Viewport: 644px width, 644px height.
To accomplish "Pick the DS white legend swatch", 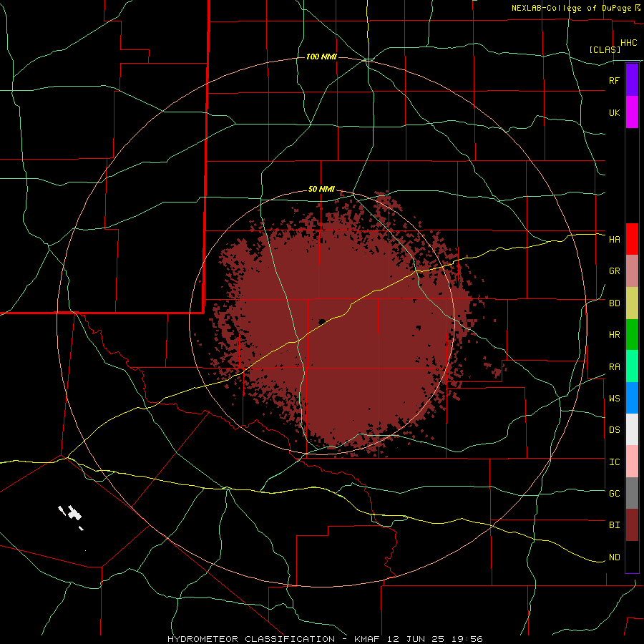I will 632,429.
